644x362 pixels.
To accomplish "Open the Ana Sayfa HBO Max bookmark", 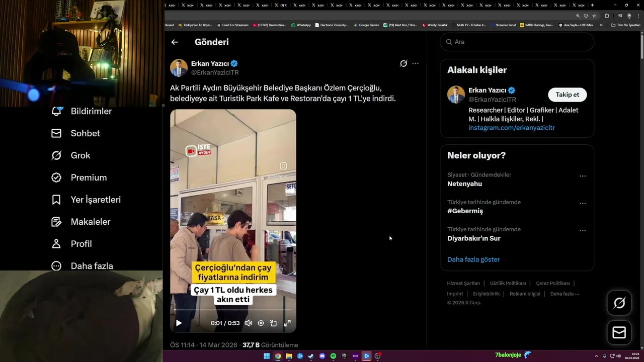I will [576, 25].
